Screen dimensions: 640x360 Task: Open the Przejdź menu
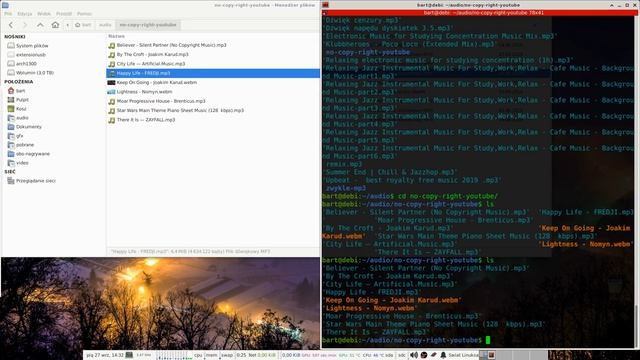[64, 13]
